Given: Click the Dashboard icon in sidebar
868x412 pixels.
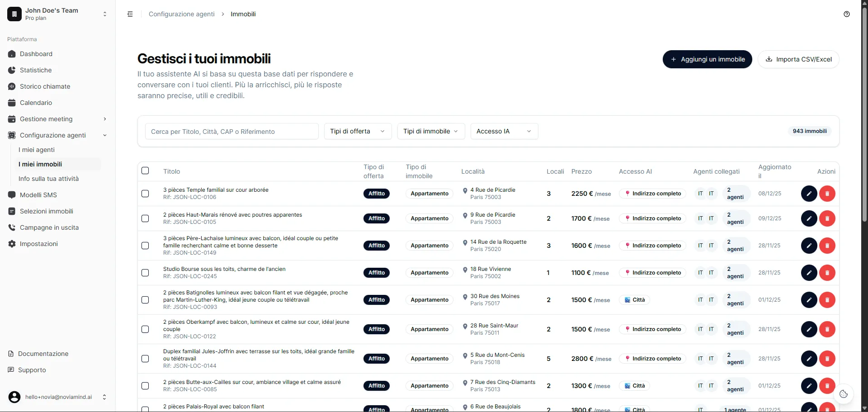Looking at the screenshot, I should tap(12, 54).
